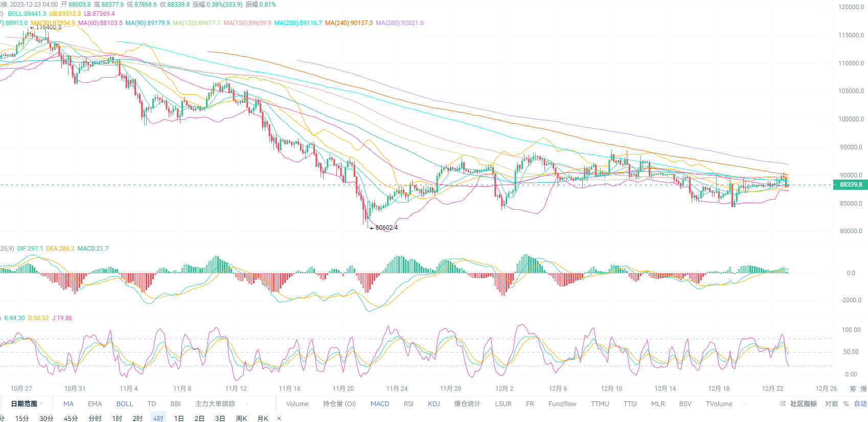Click the 88339.8 current price label
The height and width of the screenshot is (422, 868).
(x=851, y=185)
